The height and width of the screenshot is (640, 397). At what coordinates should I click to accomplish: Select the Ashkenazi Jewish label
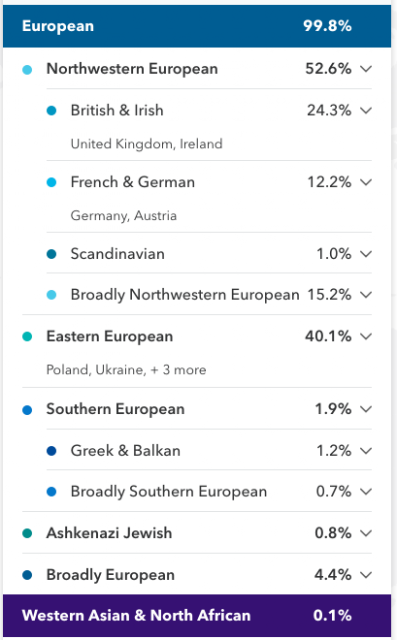pyautogui.click(x=109, y=533)
